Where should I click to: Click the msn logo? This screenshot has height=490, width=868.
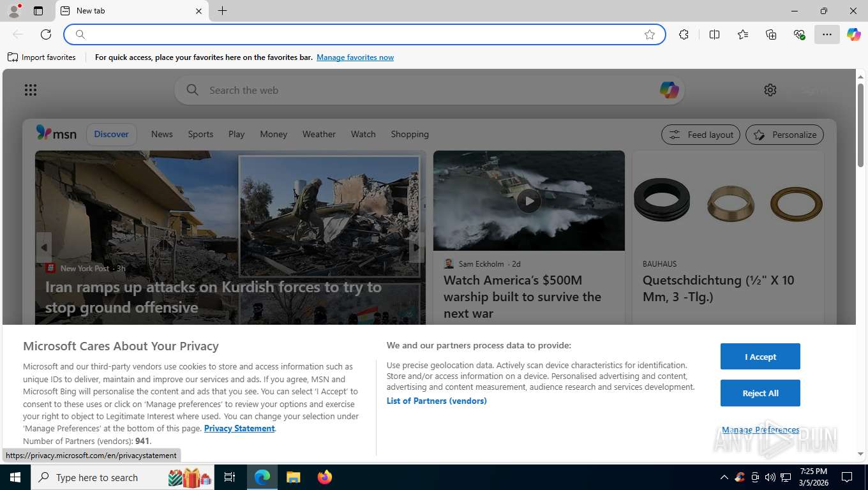[56, 133]
